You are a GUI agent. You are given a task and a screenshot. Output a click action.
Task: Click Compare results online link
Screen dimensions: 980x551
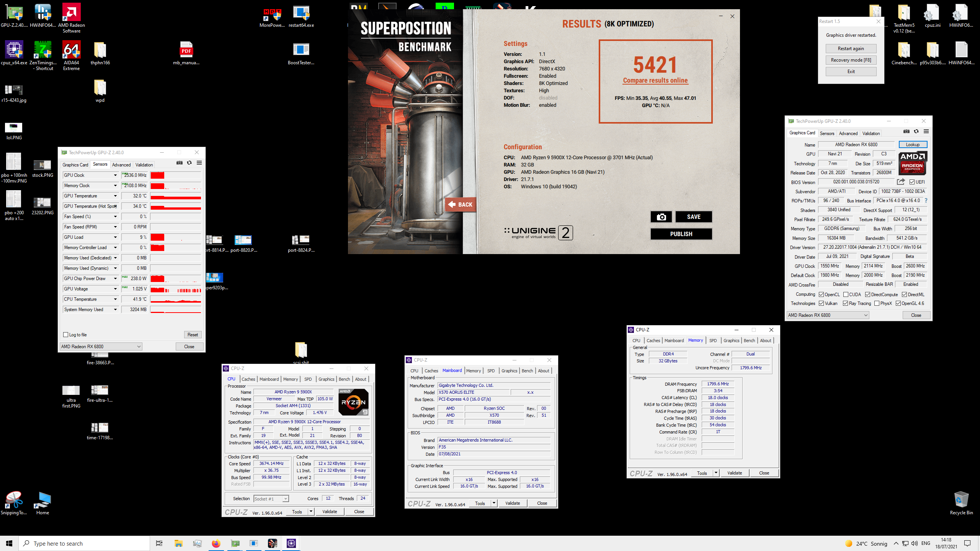(x=655, y=80)
